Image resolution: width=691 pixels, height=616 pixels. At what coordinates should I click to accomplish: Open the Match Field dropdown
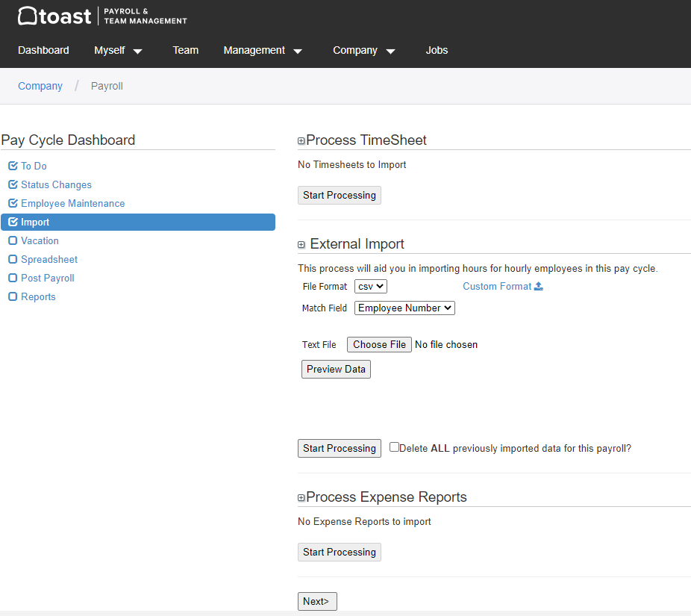(x=404, y=308)
